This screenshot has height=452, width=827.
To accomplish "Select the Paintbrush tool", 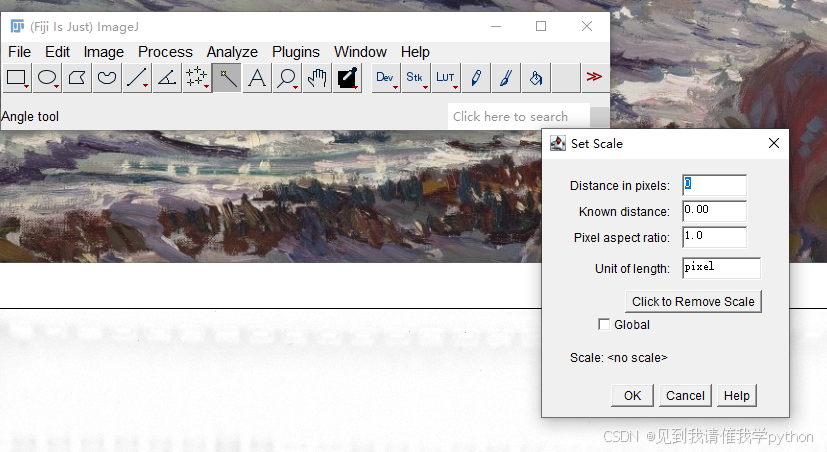I will point(506,78).
